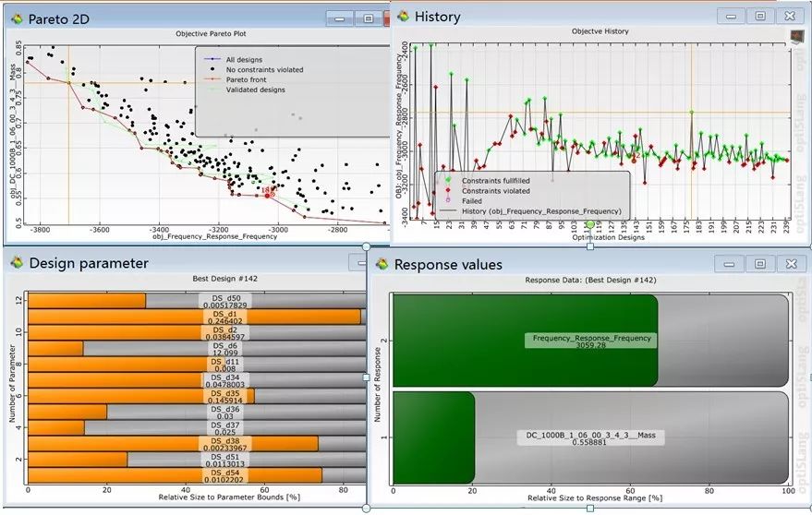Image resolution: width=812 pixels, height=515 pixels.
Task: Click the 'Number of Parameter' axis label
Action: [x=12, y=384]
